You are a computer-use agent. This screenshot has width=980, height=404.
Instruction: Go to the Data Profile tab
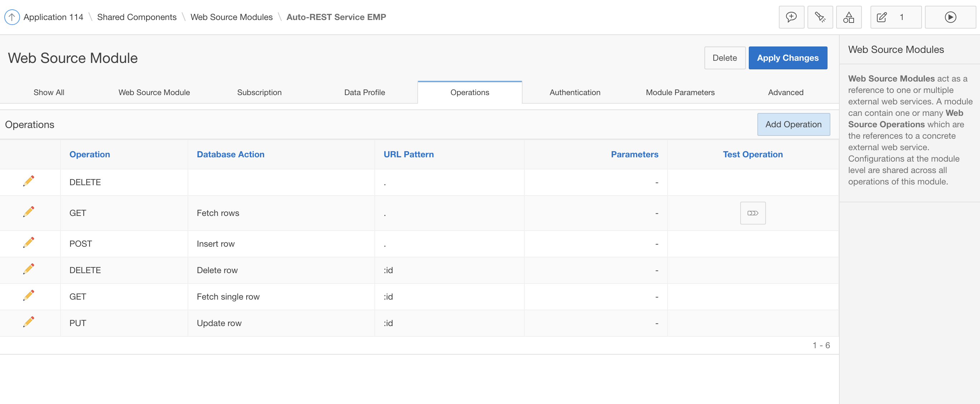(x=364, y=92)
